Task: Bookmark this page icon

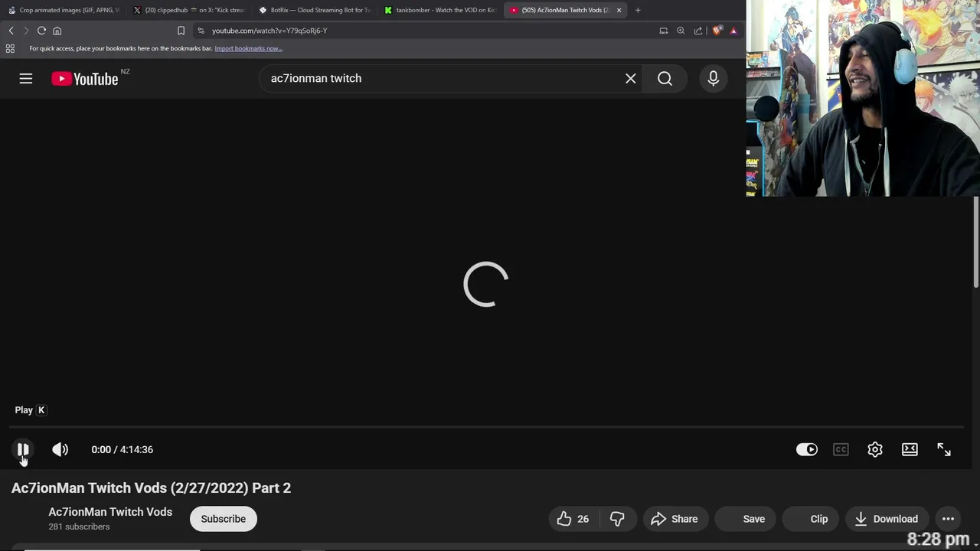Action: pos(181,31)
